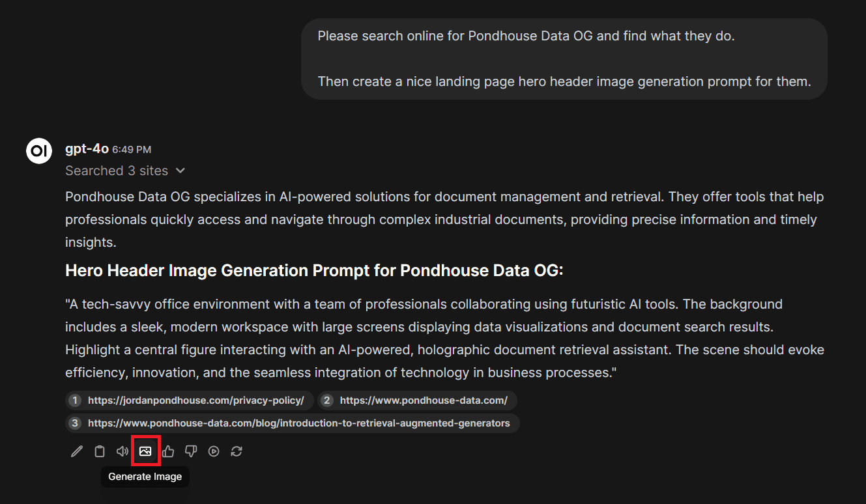Click the "Generate Image" tooltip label
The height and width of the screenshot is (504, 866).
145,477
